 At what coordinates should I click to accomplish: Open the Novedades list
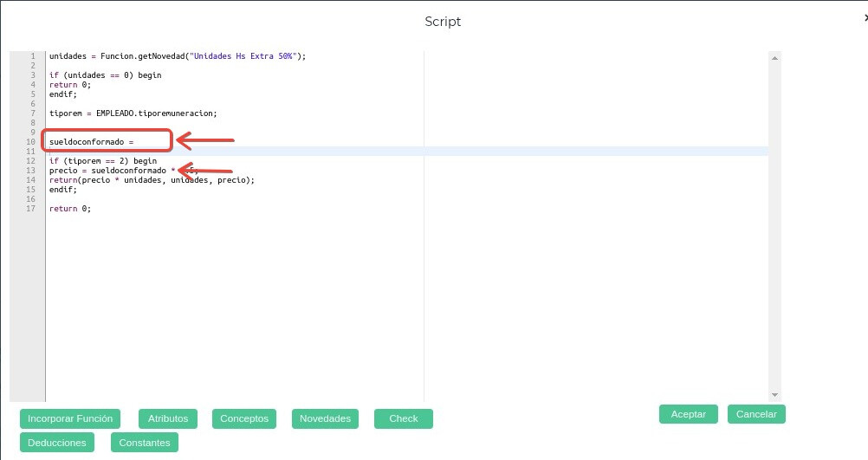click(x=325, y=418)
